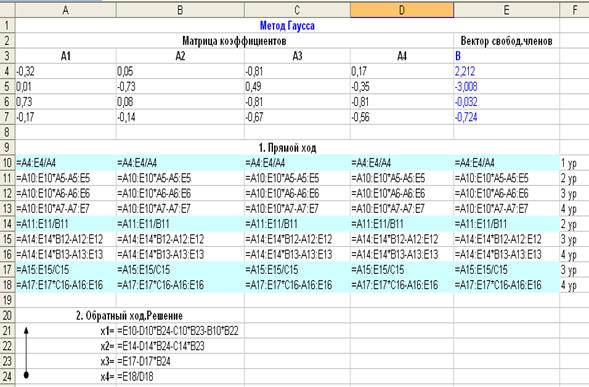Select cell with value 0,08
The width and height of the screenshot is (589, 387).
(x=180, y=102)
